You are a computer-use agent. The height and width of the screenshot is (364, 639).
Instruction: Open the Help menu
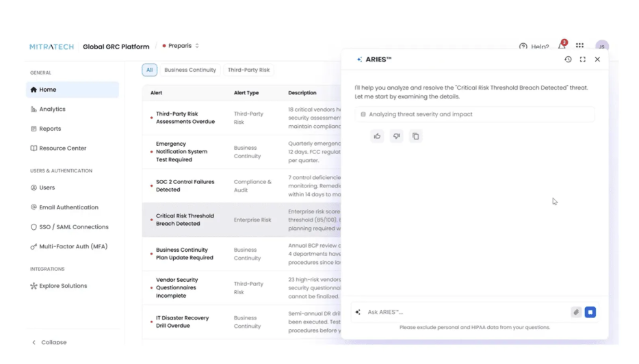pos(534,47)
